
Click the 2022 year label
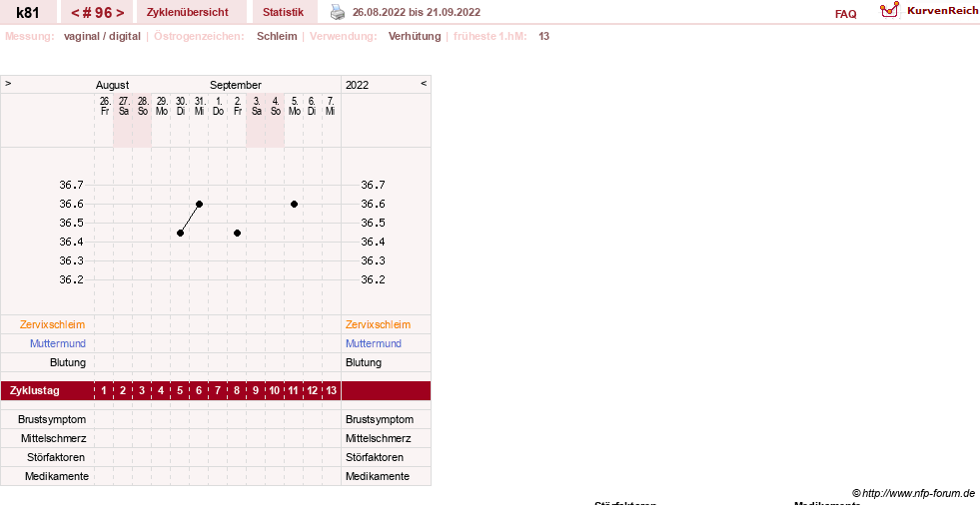pos(357,85)
